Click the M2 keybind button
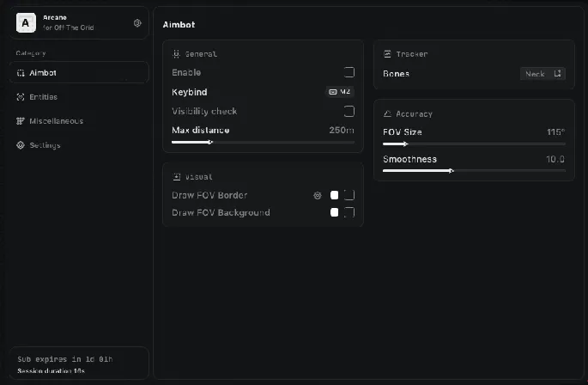 coord(340,92)
